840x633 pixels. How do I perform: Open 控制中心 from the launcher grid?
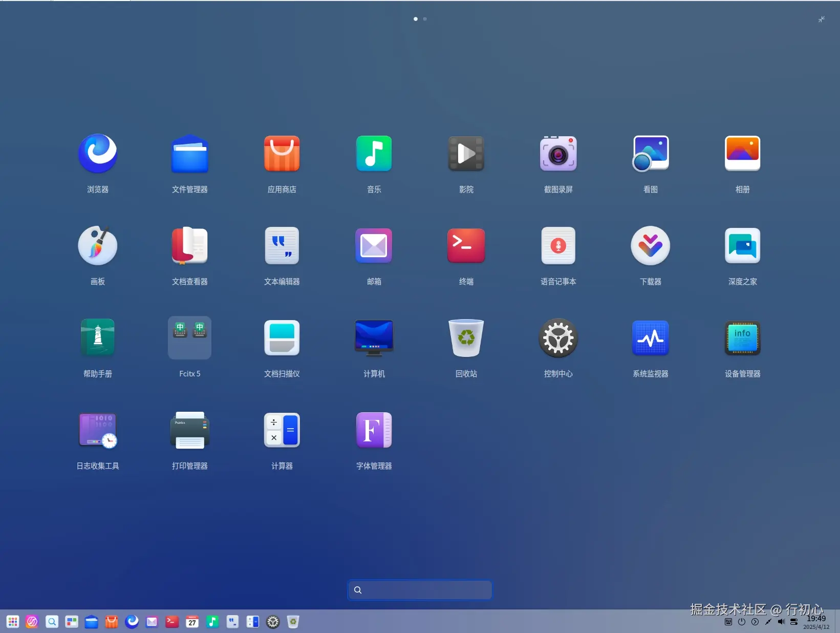pyautogui.click(x=558, y=338)
